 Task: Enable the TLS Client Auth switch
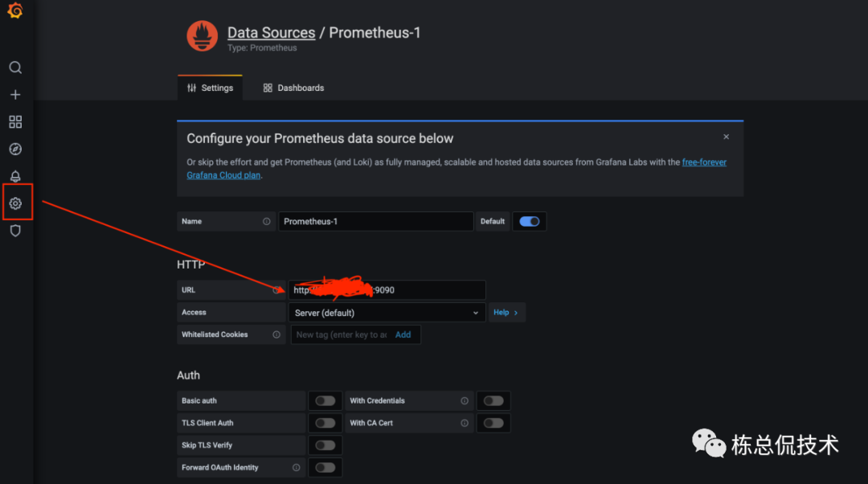325,423
